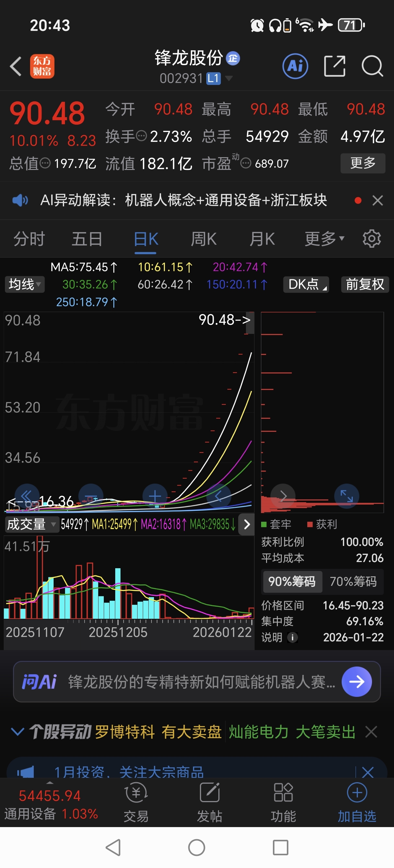The width and height of the screenshot is (394, 868).
Task: Open the 成交量 sub-indicator dropdown
Action: point(32,524)
